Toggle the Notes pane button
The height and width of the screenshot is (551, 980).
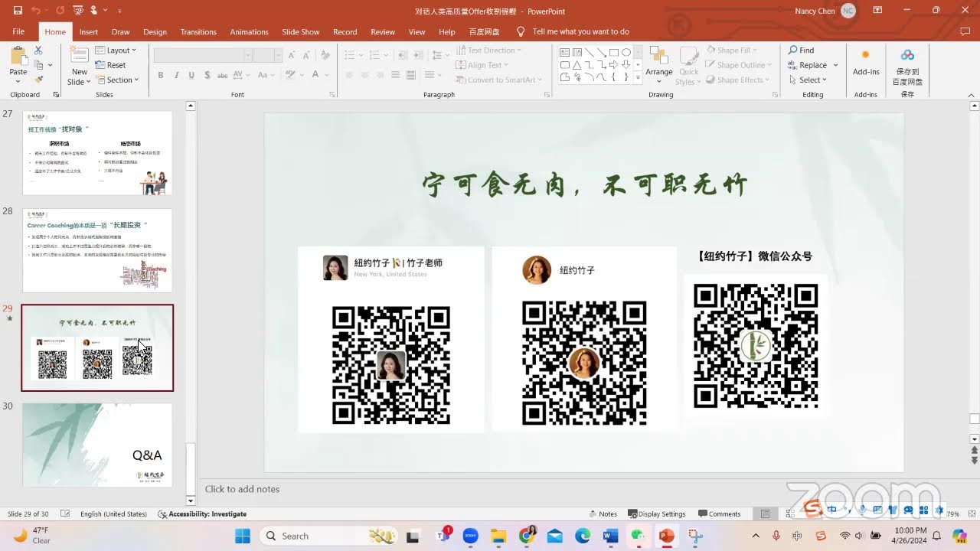603,514
